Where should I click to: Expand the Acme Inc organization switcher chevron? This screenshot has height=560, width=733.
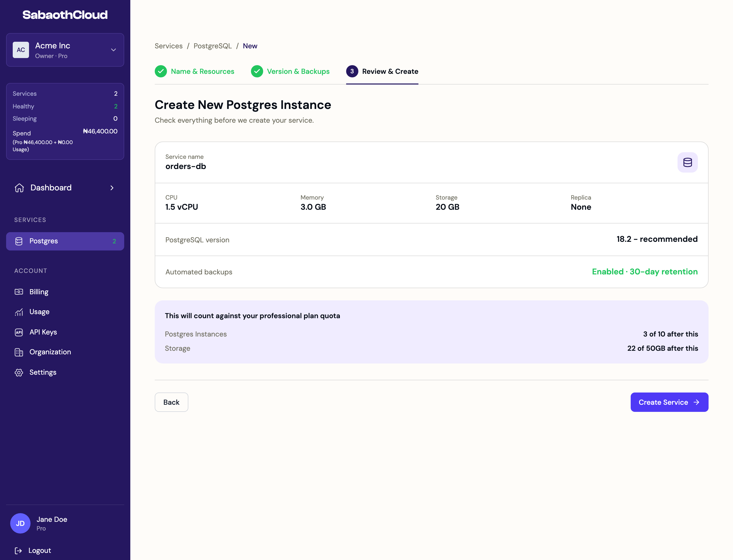pos(113,50)
